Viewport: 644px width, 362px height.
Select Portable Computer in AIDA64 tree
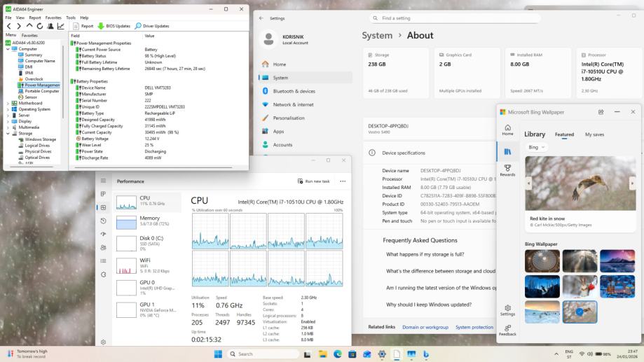[x=42, y=91]
